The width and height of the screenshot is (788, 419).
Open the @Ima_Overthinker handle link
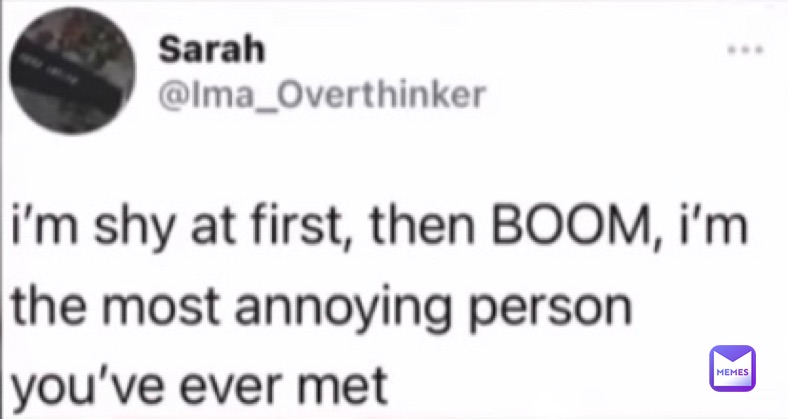(322, 94)
